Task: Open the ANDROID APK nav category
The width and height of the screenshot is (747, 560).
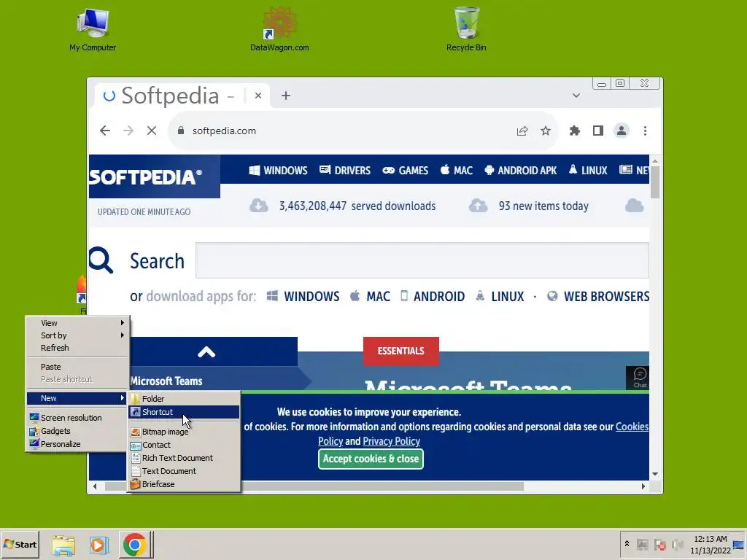Action: [x=521, y=171]
